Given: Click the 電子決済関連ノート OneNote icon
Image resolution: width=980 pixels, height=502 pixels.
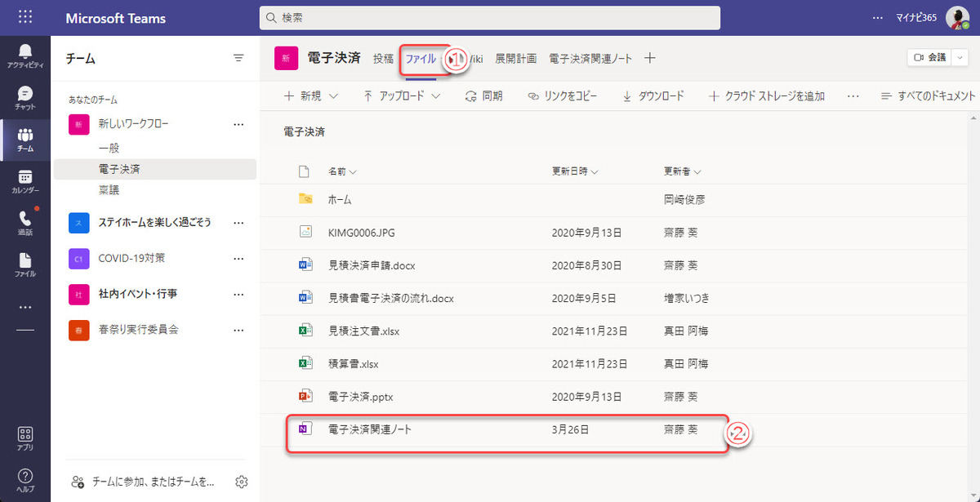Looking at the screenshot, I should pos(305,429).
